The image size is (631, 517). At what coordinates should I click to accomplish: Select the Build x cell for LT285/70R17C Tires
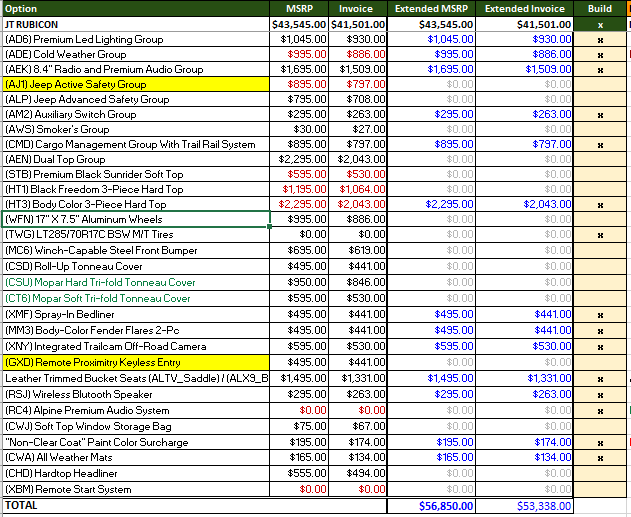pyautogui.click(x=600, y=235)
